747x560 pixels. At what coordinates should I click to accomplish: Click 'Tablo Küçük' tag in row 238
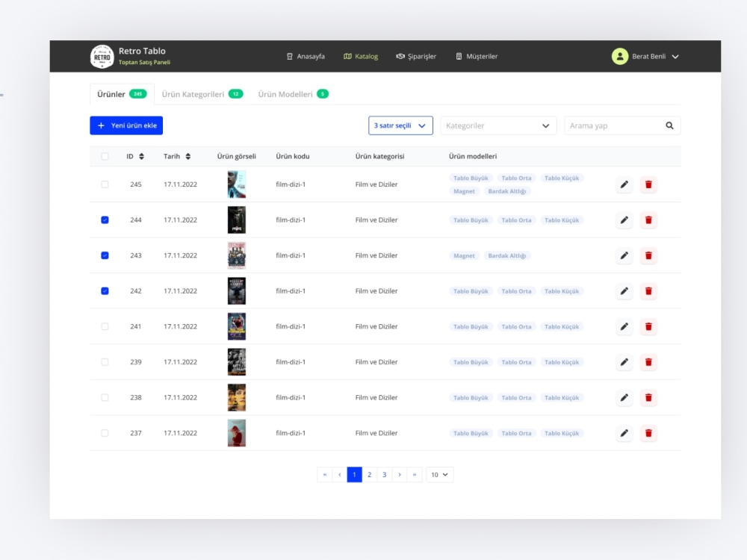click(x=562, y=398)
